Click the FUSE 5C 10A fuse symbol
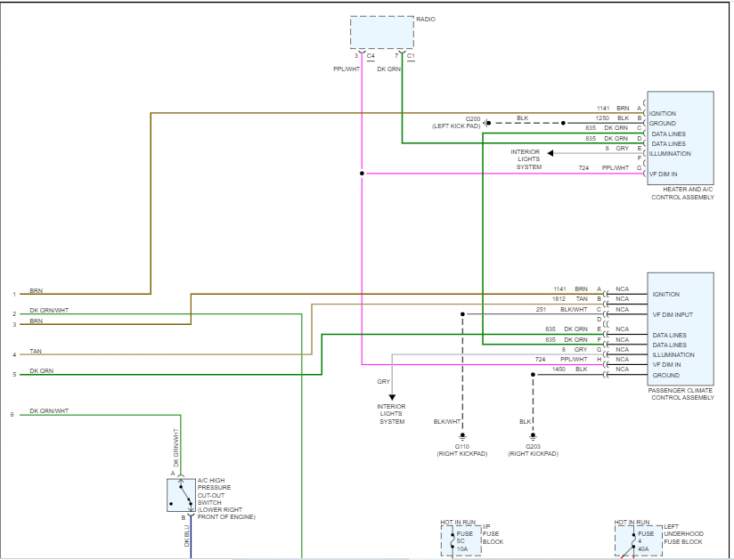The image size is (734, 560). pos(453,541)
